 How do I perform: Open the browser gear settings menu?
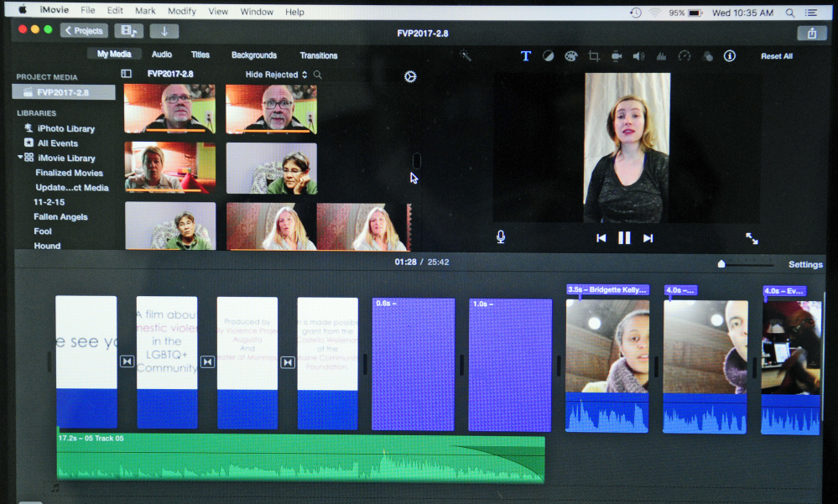coord(409,76)
